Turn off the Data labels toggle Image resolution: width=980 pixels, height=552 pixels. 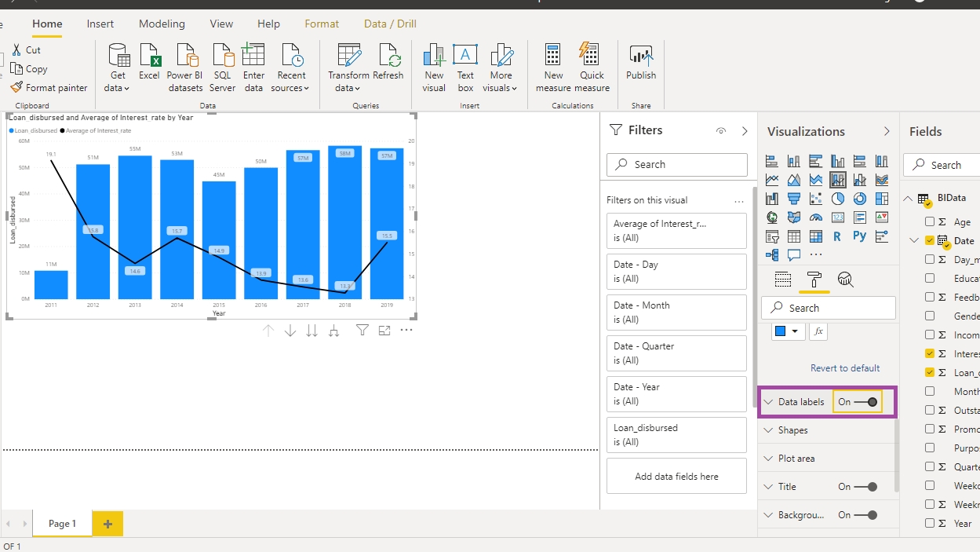pyautogui.click(x=866, y=402)
